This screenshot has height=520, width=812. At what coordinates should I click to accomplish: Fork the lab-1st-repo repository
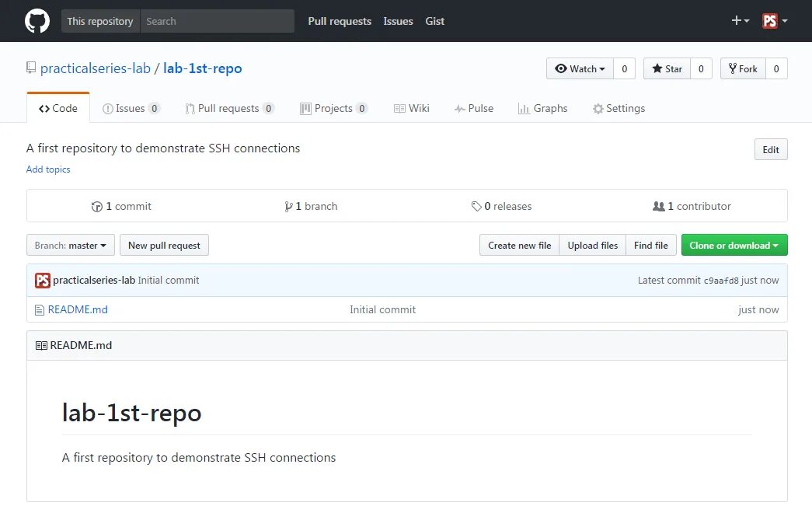tap(743, 69)
